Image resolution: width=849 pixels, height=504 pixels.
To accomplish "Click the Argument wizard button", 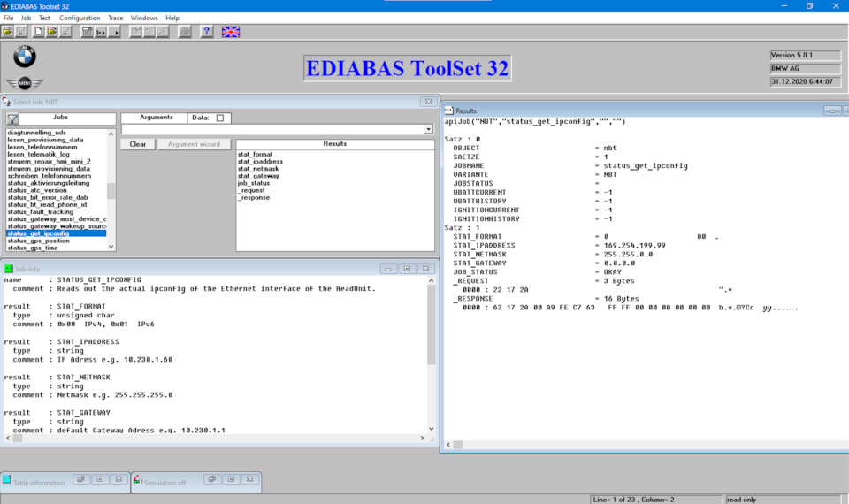I will [194, 144].
